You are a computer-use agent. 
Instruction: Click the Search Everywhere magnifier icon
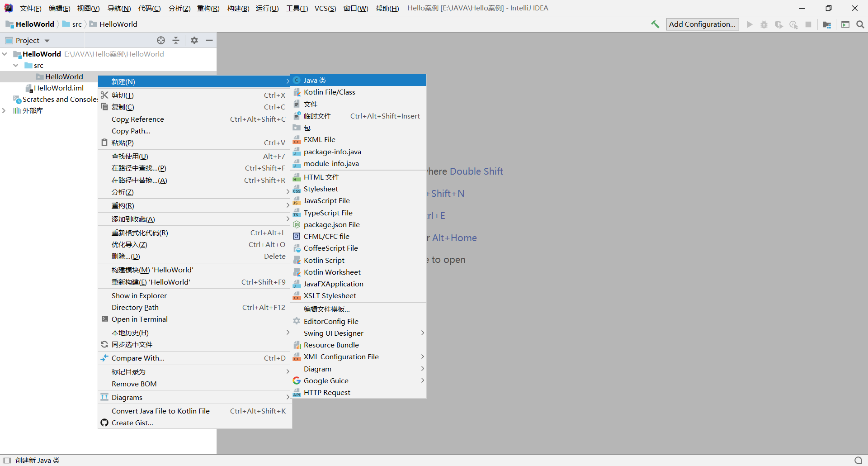860,24
